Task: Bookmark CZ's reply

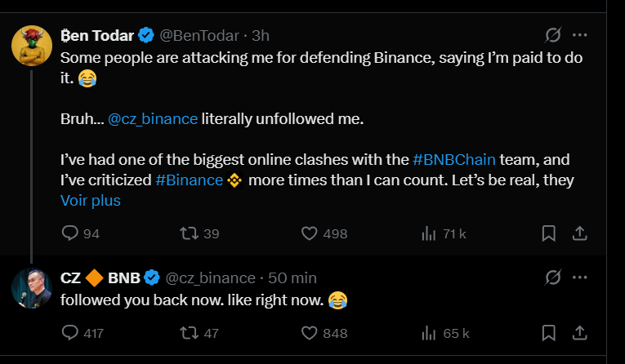Action: (x=549, y=333)
